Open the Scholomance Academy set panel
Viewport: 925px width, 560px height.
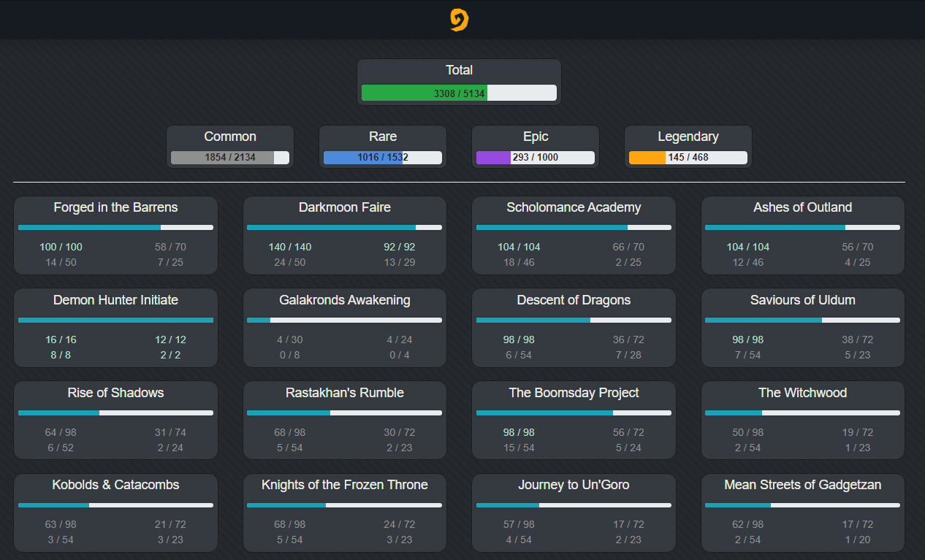click(574, 235)
